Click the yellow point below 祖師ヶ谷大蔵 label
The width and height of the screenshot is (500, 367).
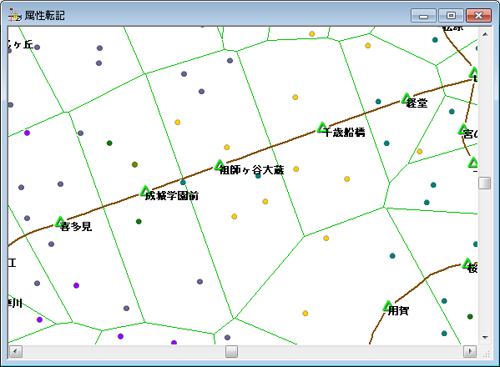265,202
